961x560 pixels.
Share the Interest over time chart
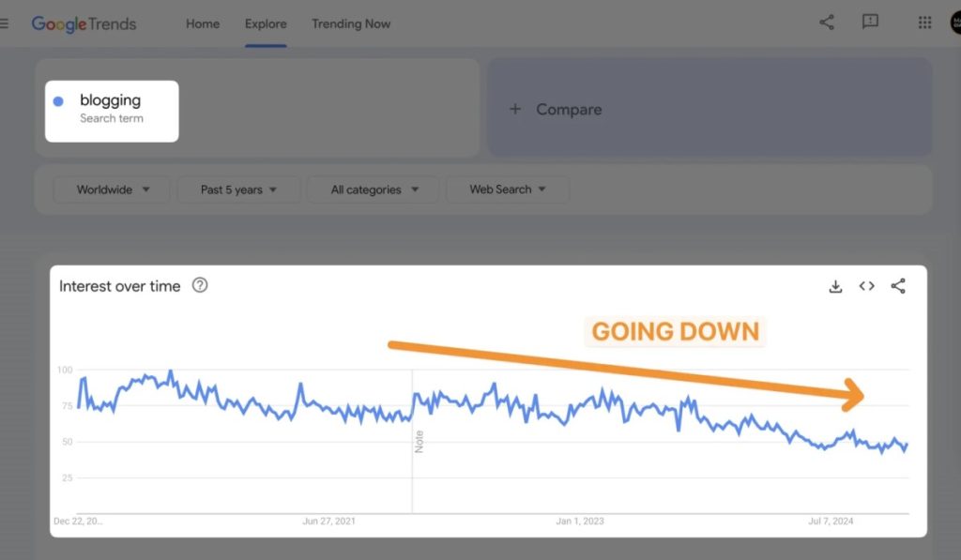(898, 286)
